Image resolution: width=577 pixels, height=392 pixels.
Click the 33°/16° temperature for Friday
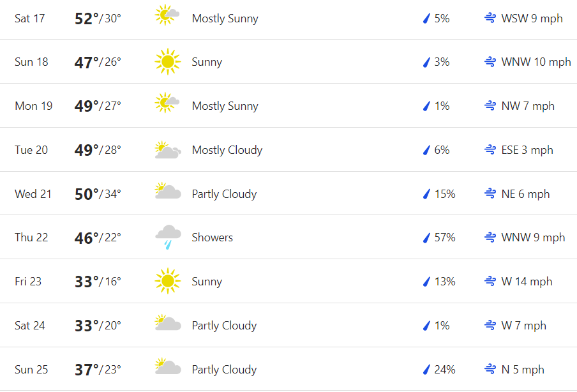coord(98,282)
